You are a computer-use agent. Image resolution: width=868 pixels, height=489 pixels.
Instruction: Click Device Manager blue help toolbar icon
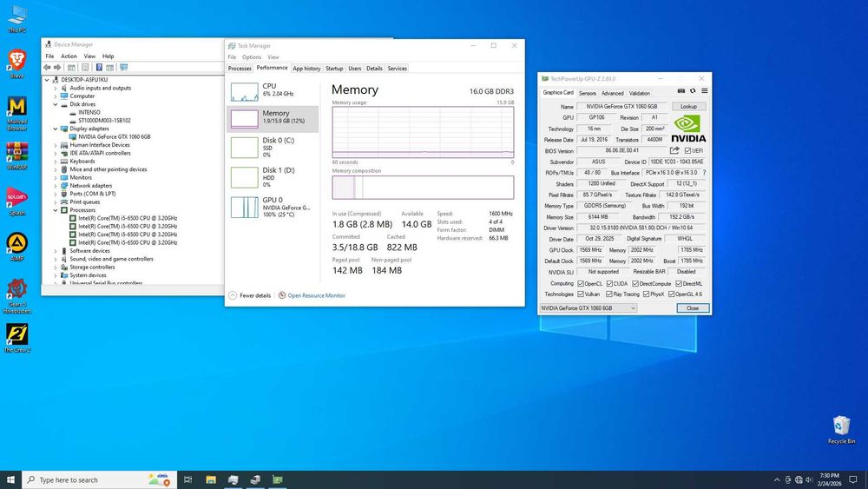[x=99, y=68]
